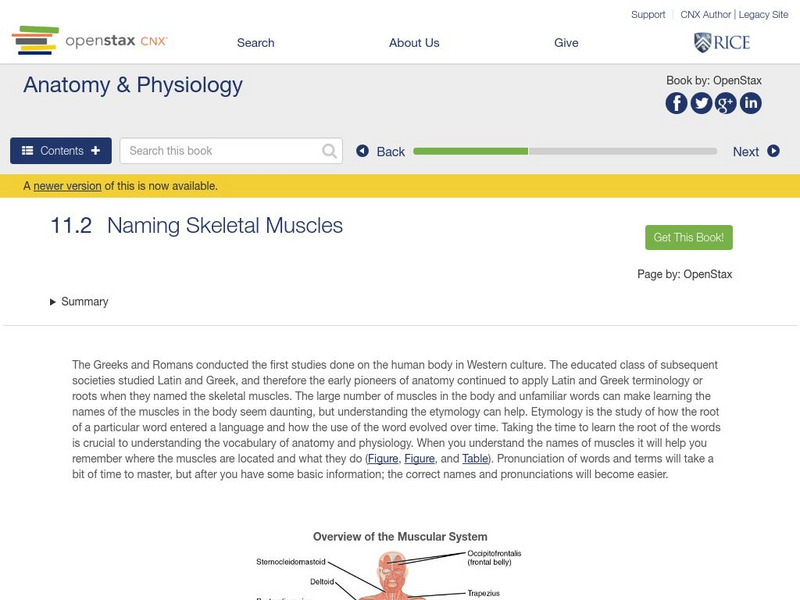Screen dimensions: 800x600
Task: Click the Next arrow icon
Action: [773, 151]
